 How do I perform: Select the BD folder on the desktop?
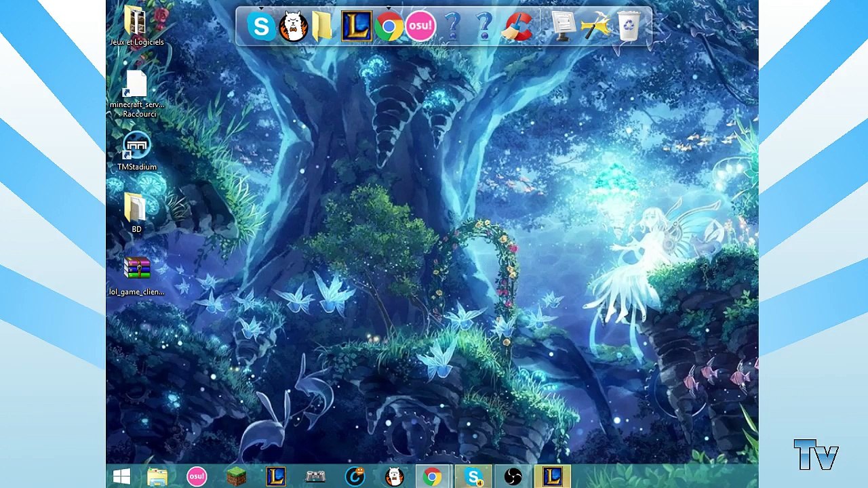tap(136, 213)
